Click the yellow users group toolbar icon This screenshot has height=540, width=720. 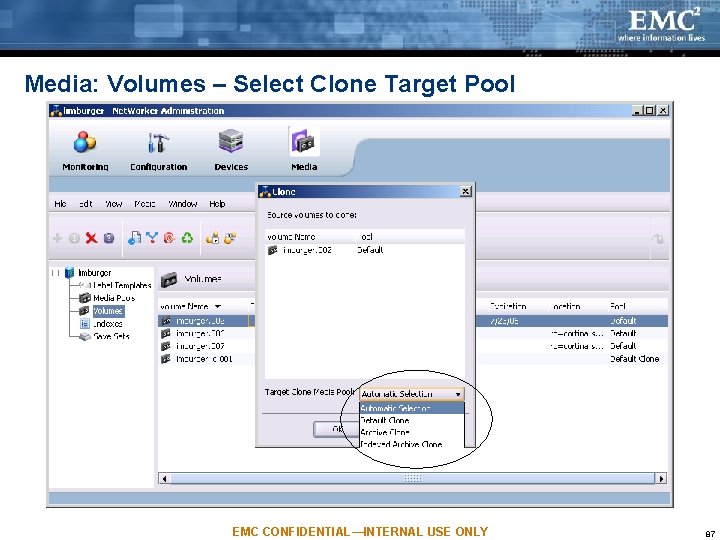230,238
